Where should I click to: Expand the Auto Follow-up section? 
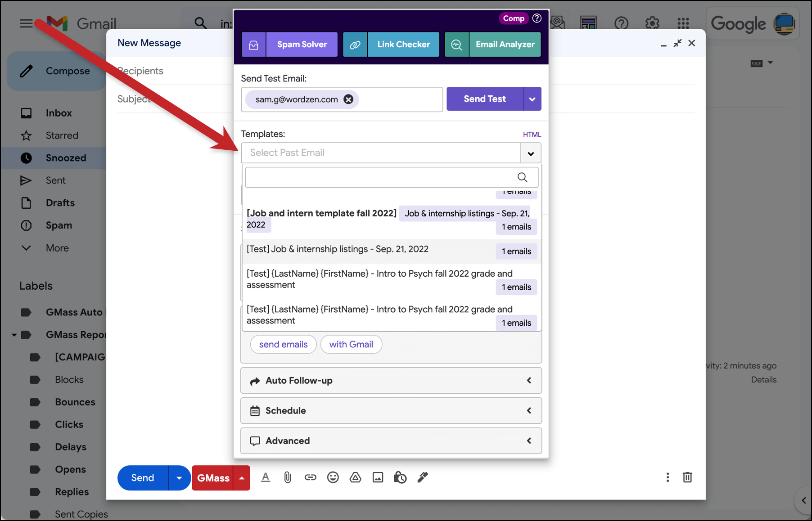(391, 381)
